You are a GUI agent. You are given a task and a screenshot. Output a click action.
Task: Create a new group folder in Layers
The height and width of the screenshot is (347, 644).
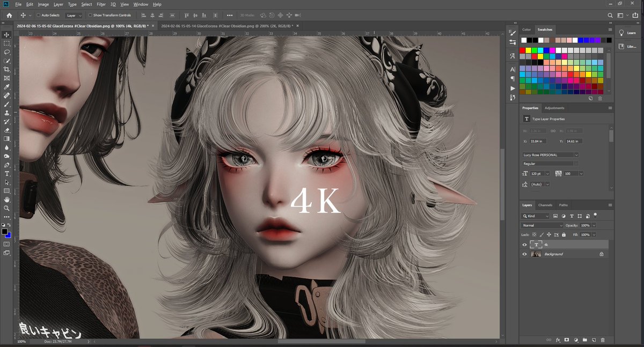[584, 340]
